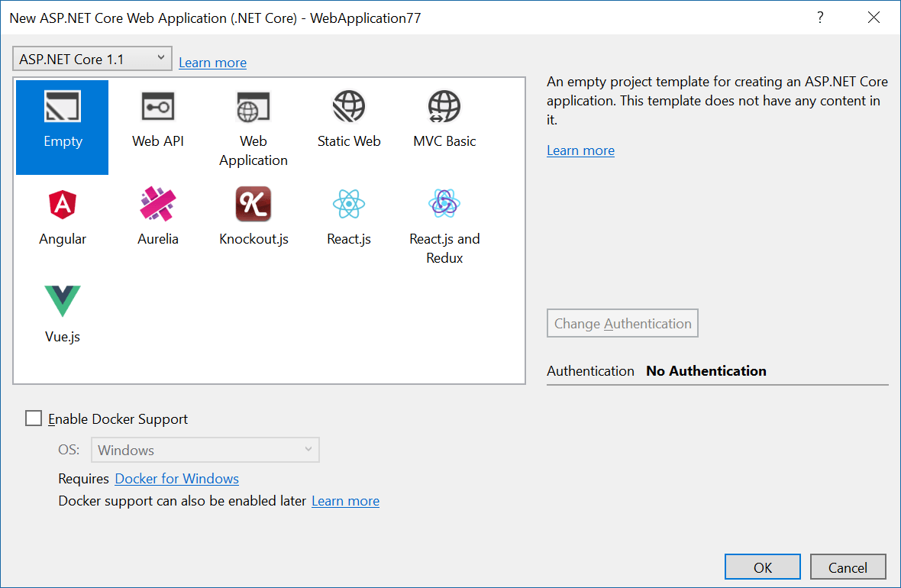Click the Change Authentication button
Image resolution: width=901 pixels, height=588 pixels.
622,323
